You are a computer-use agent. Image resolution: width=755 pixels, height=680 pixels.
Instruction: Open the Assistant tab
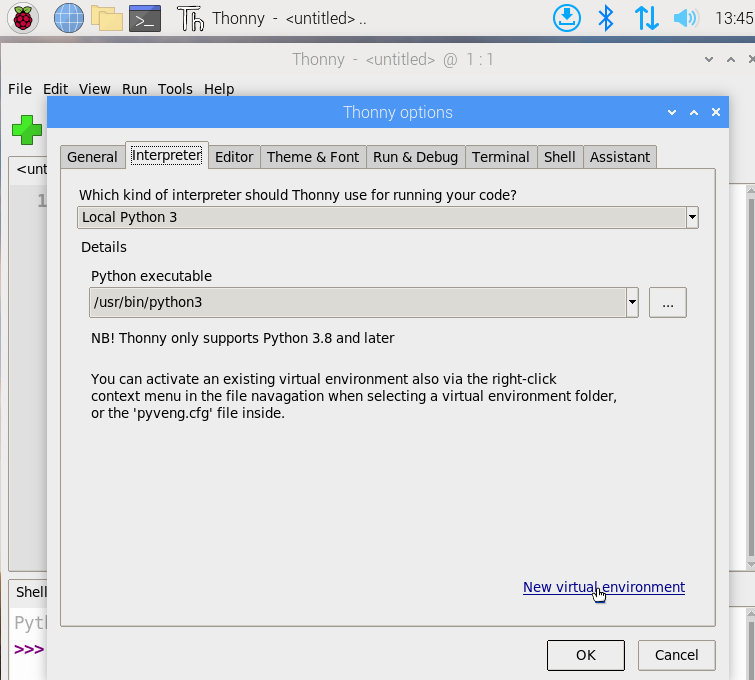click(620, 157)
